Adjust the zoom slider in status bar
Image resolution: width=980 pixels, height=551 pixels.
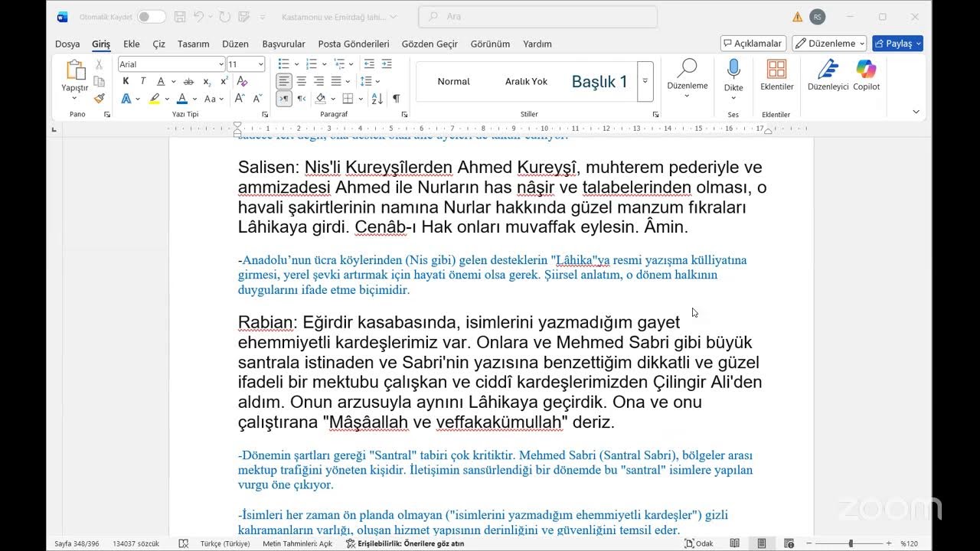coord(851,543)
